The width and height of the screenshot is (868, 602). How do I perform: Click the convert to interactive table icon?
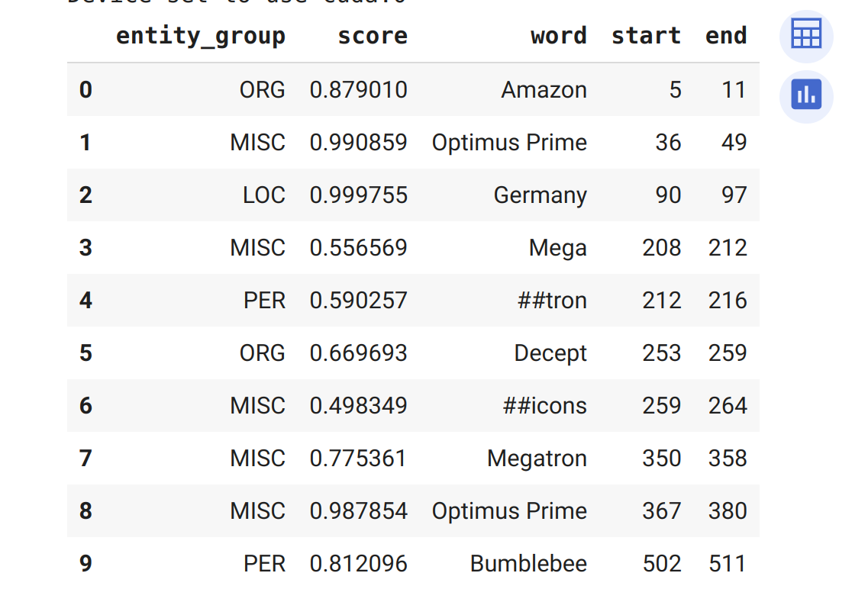[806, 36]
